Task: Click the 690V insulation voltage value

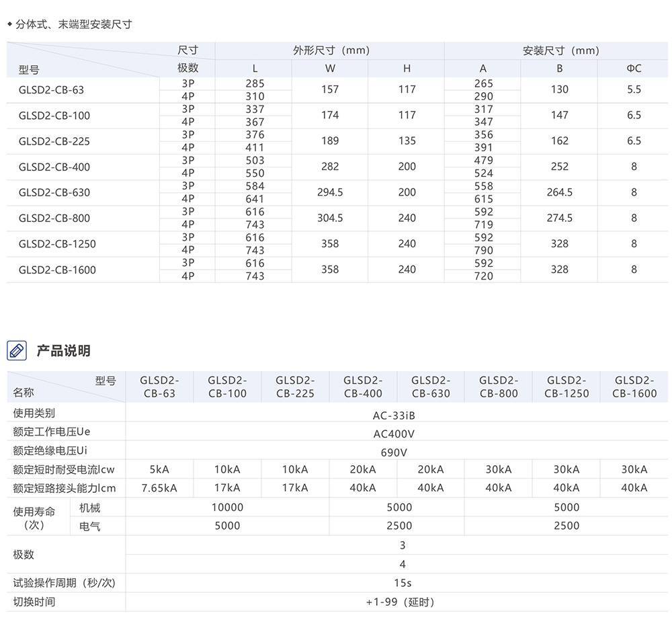Action: click(393, 452)
